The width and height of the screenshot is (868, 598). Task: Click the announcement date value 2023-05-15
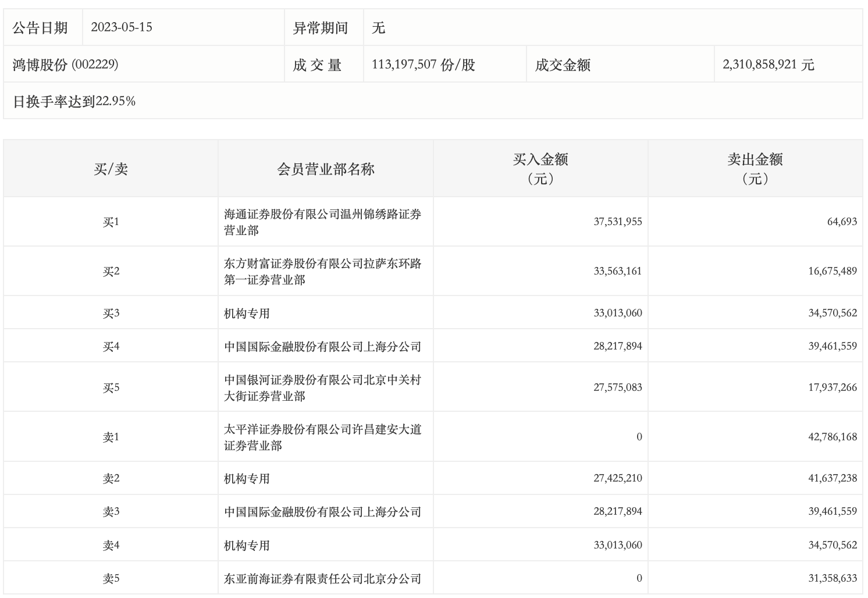[x=122, y=27]
